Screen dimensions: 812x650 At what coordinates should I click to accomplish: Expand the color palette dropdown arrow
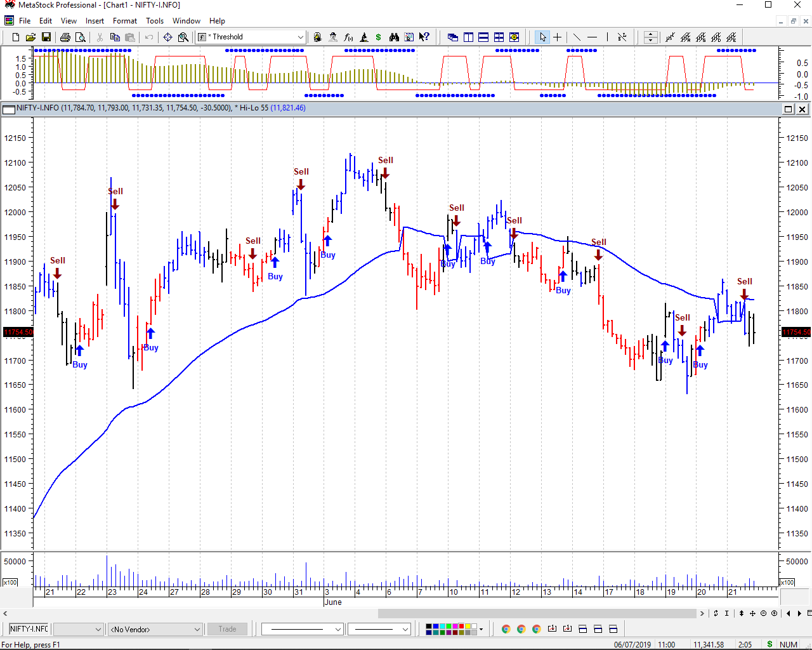481,630
